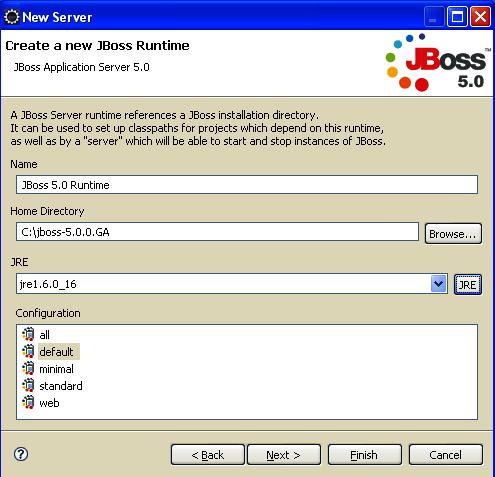
Task: Click the New Server title bar gear icon
Action: 12,17
